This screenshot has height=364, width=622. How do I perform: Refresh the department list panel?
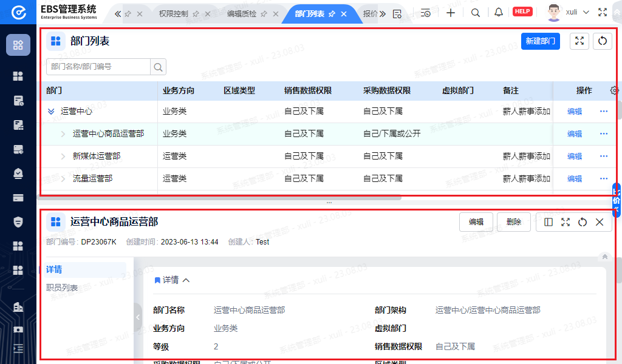[x=602, y=41]
